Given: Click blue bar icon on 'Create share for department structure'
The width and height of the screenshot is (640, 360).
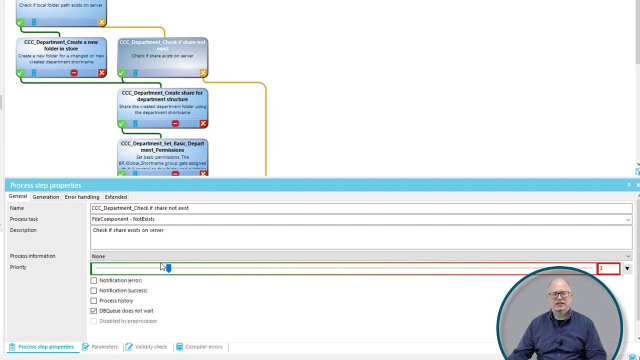Looking at the screenshot, I should [135, 123].
